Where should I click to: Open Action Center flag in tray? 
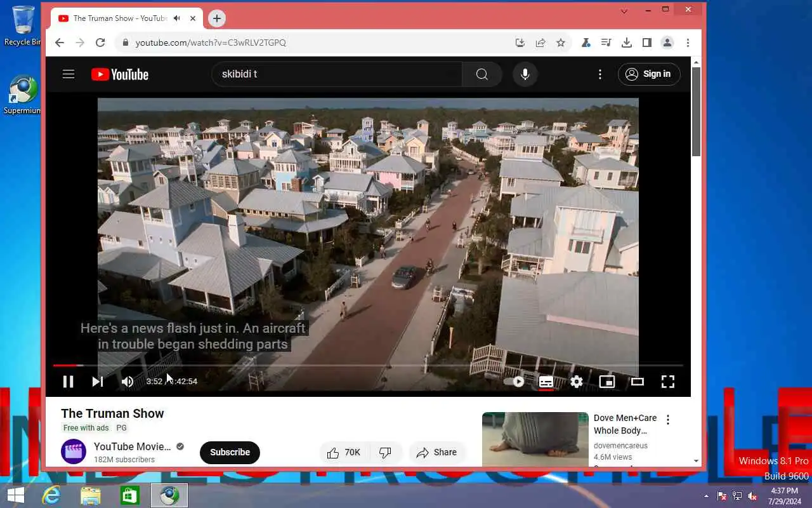coord(722,496)
